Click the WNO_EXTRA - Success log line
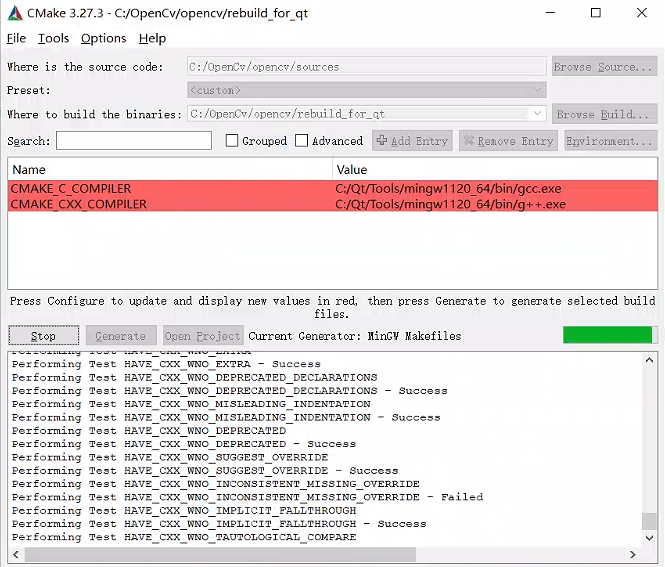The image size is (665, 567). tap(166, 364)
